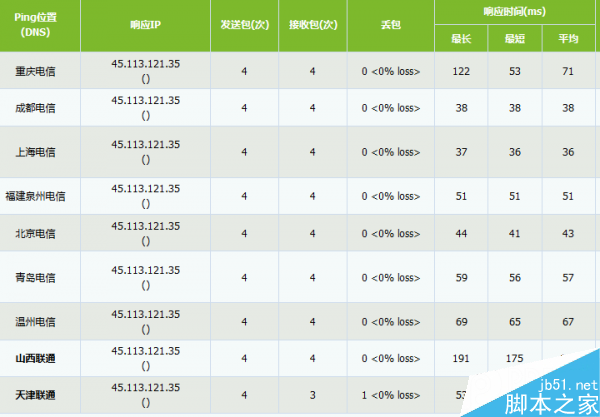Click the 1 <0% loss> cell for 天津联通
The height and width of the screenshot is (417, 600).
tap(390, 395)
